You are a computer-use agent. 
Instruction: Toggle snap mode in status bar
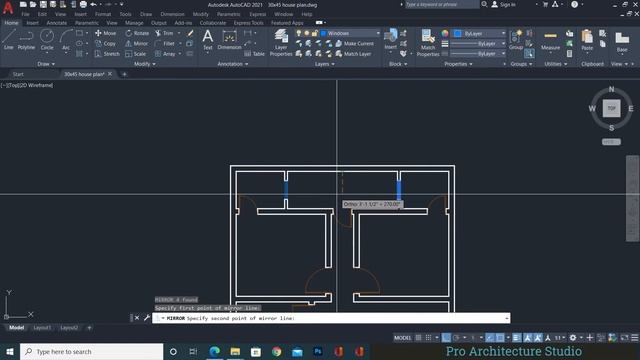pos(428,338)
